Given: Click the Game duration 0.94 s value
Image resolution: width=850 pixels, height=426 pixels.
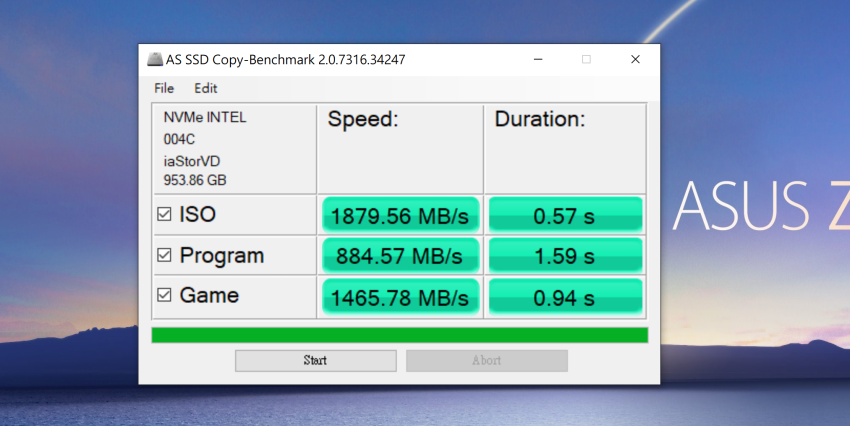Looking at the screenshot, I should [565, 297].
